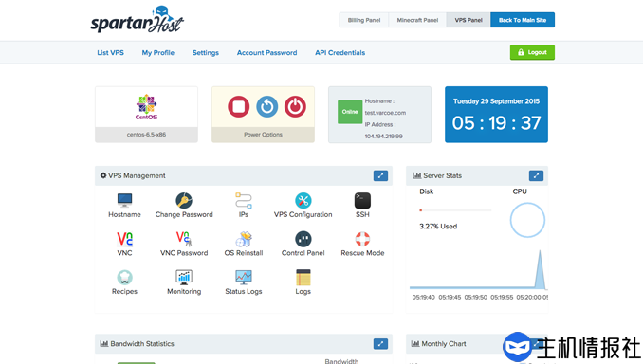Select the VPS Panel tab
This screenshot has width=643, height=364.
pos(468,20)
